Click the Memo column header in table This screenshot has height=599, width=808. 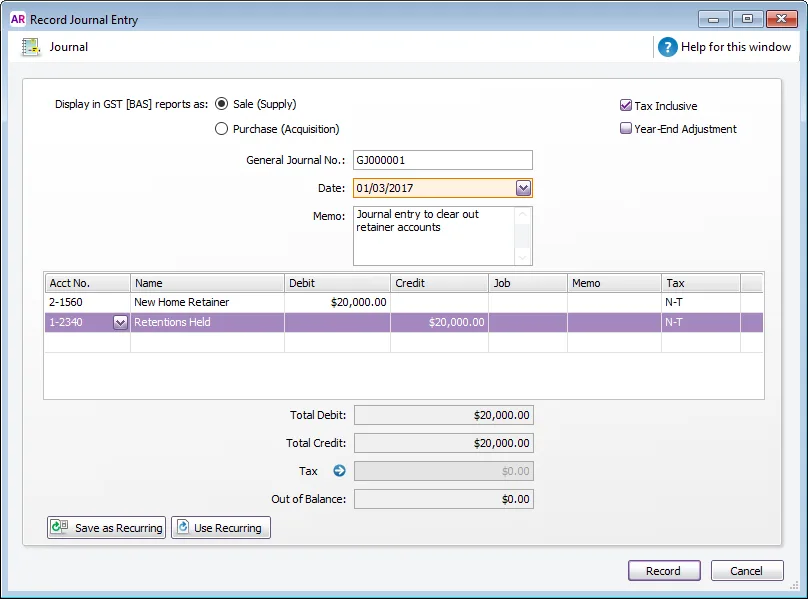pos(614,283)
